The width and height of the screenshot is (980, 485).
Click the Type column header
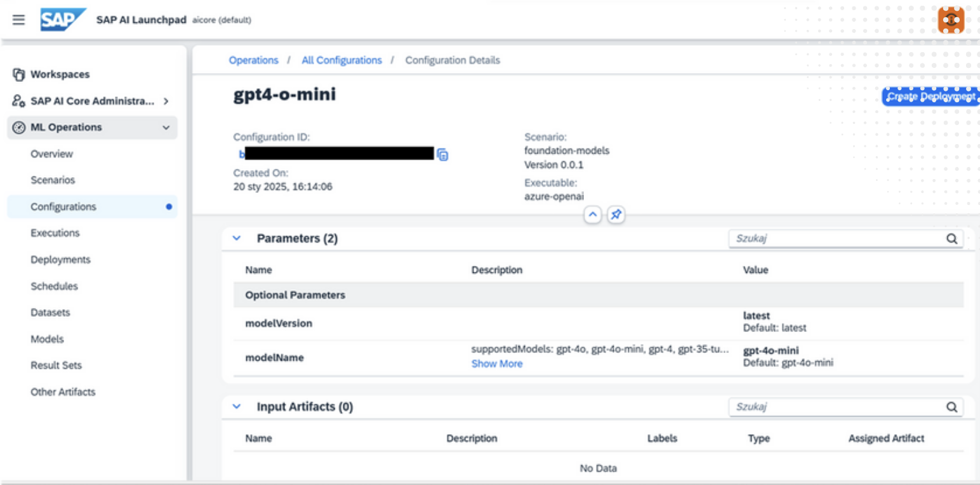[758, 439]
